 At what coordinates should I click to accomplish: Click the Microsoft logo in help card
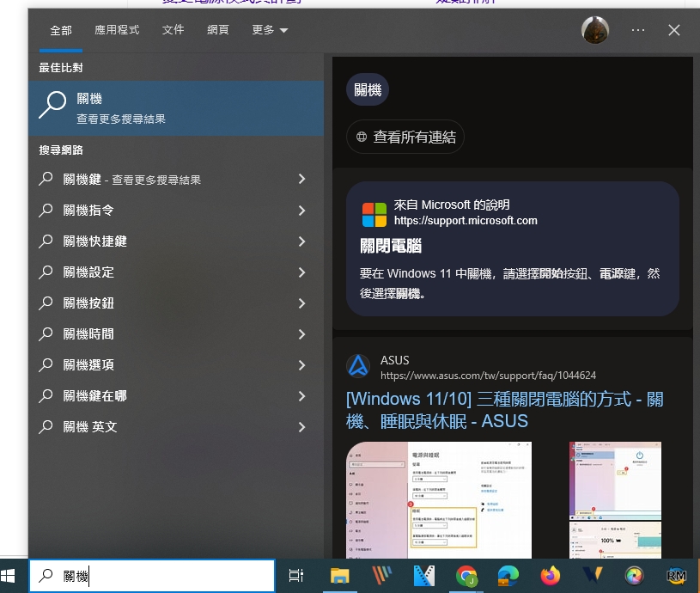(x=374, y=215)
